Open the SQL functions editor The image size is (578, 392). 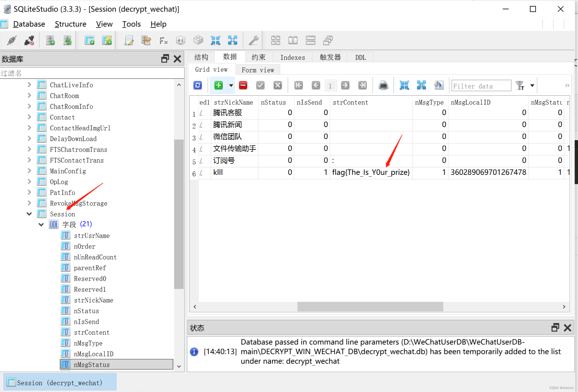[163, 40]
